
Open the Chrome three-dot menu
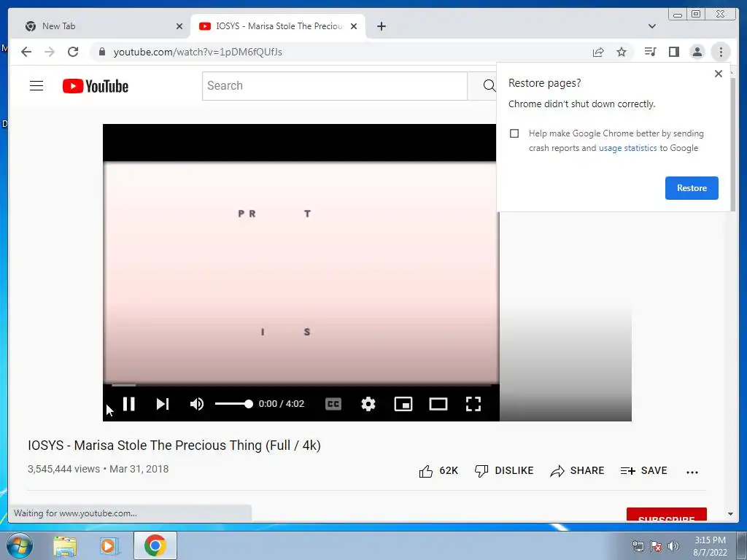coord(721,52)
